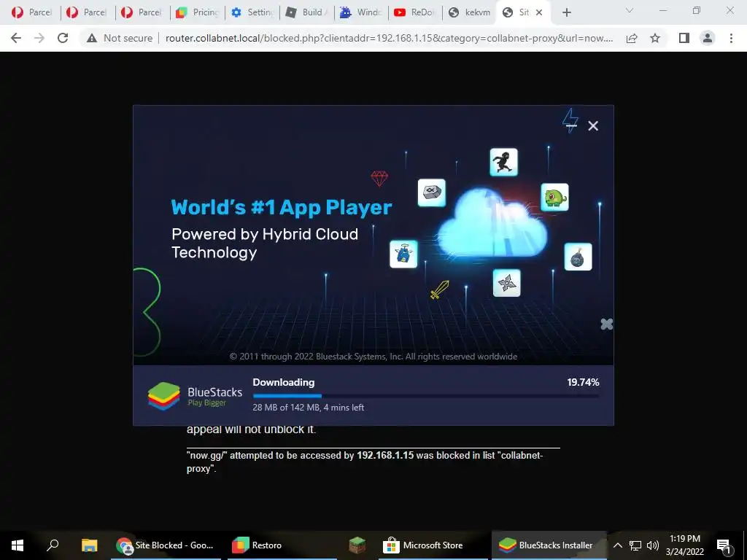Close the active Site Blocked tab
The image size is (747, 560).
click(x=539, y=12)
